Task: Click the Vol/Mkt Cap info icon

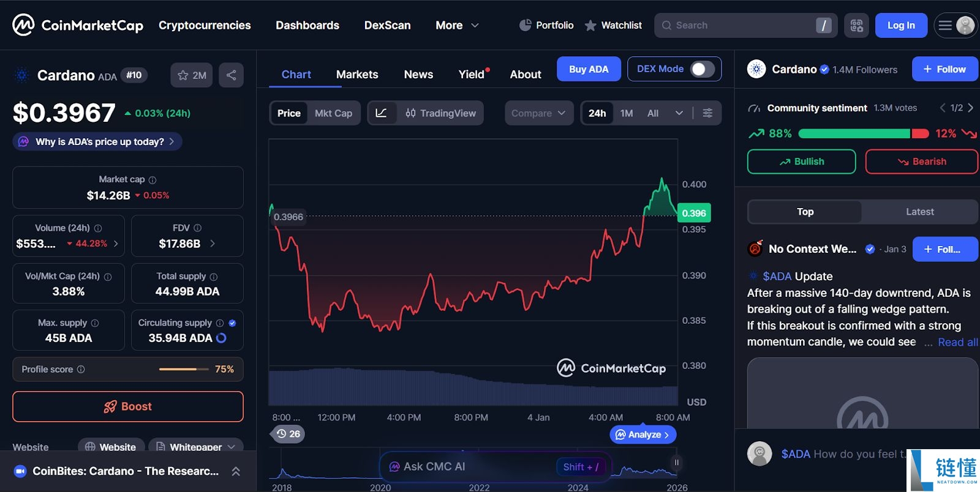Action: [x=108, y=277]
